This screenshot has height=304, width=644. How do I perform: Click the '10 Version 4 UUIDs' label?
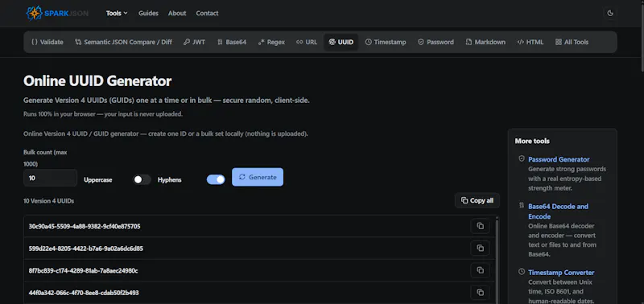[48, 201]
